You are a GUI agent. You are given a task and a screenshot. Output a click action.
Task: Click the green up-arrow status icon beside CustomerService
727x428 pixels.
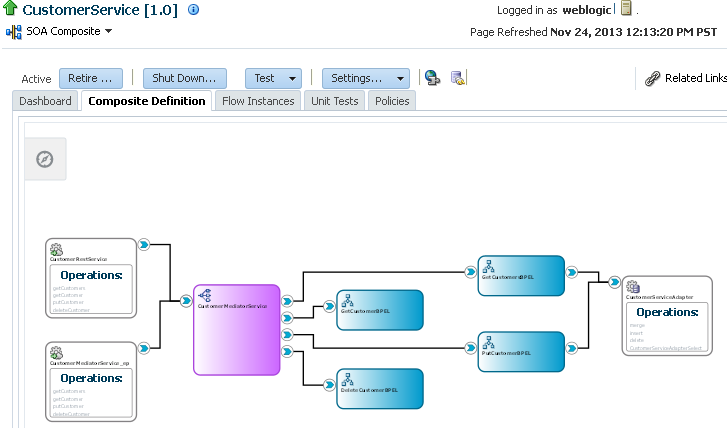pyautogui.click(x=10, y=8)
